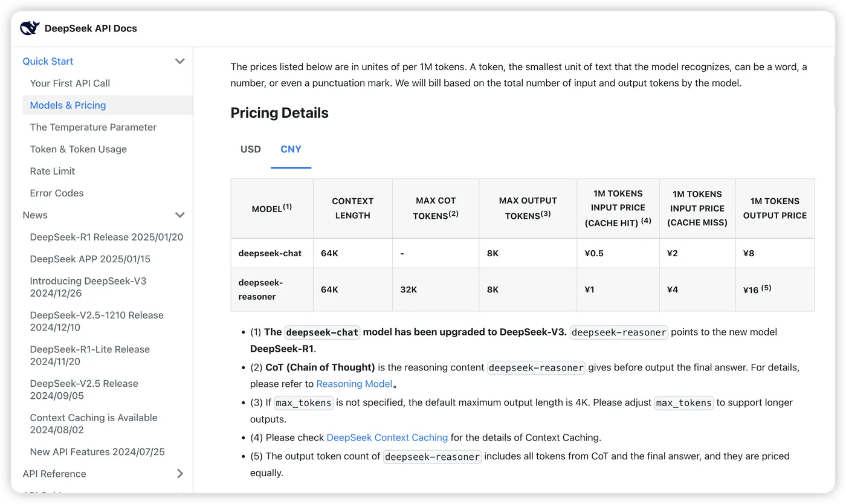Image resolution: width=846 pixels, height=504 pixels.
Task: Click the DeepSeek whale logo icon
Action: click(x=30, y=28)
